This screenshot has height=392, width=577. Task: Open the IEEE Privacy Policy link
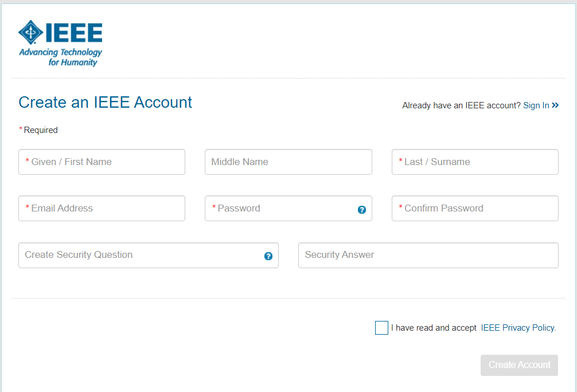click(517, 327)
